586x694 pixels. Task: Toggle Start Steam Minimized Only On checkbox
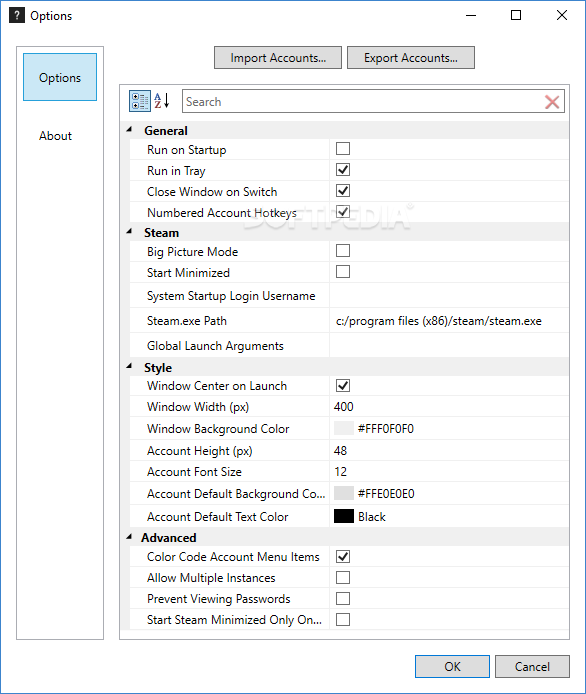(343, 620)
